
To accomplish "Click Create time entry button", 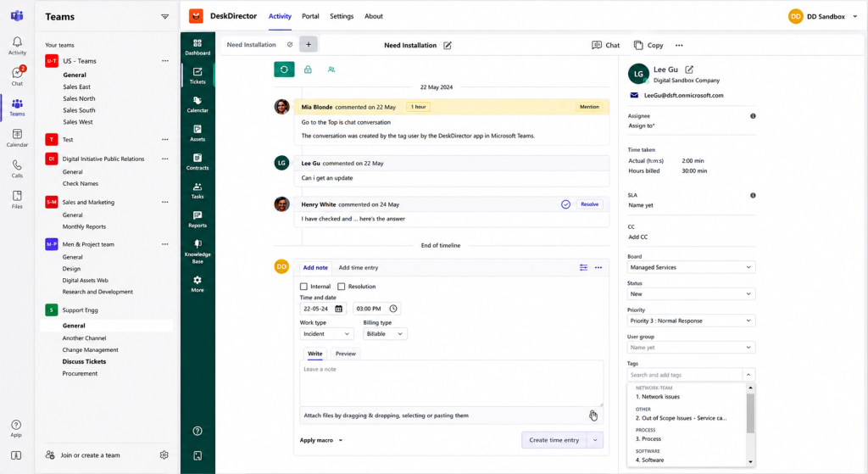I will [x=554, y=440].
